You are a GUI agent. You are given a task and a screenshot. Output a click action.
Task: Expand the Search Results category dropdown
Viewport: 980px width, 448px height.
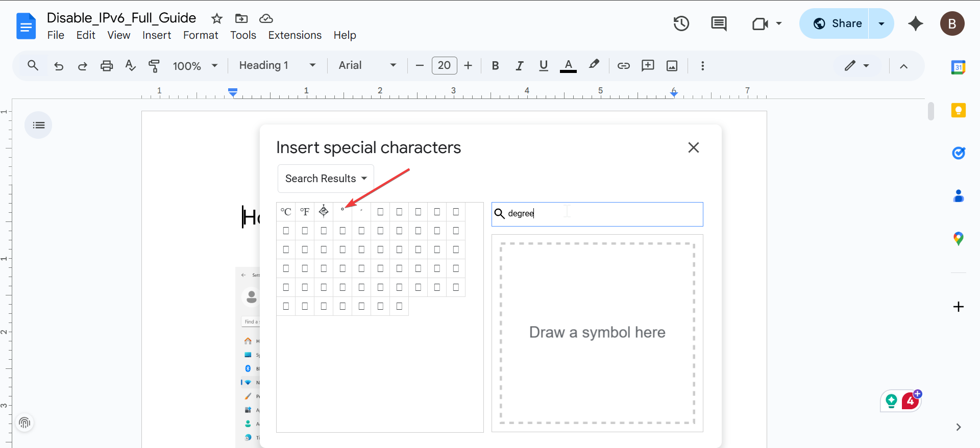pos(326,179)
